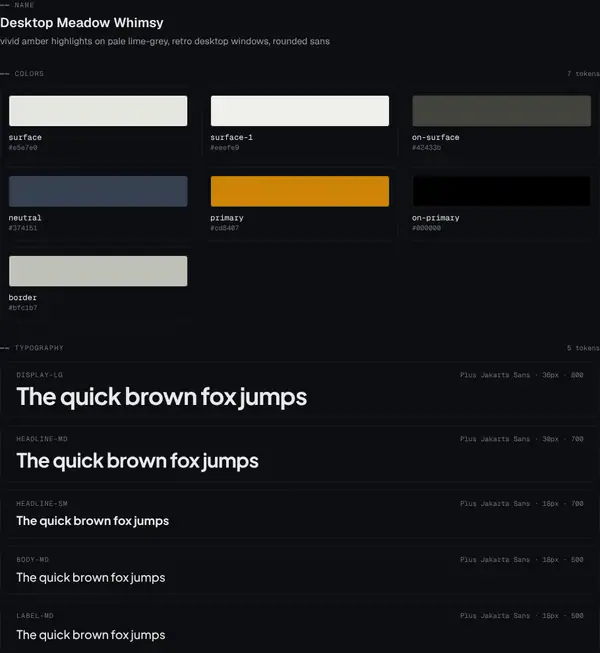Select the #000000 hex under 'on-primary'
This screenshot has width=600, height=653.
pyautogui.click(x=426, y=228)
